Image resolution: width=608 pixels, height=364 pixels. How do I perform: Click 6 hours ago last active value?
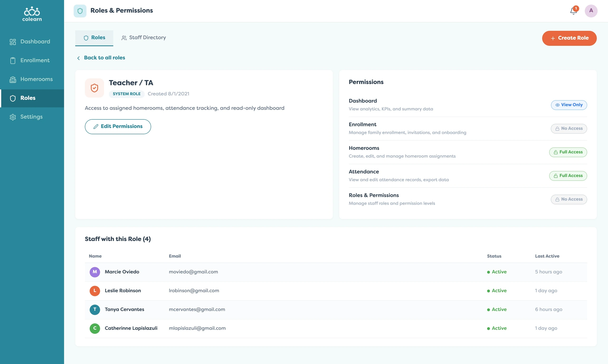click(x=549, y=310)
